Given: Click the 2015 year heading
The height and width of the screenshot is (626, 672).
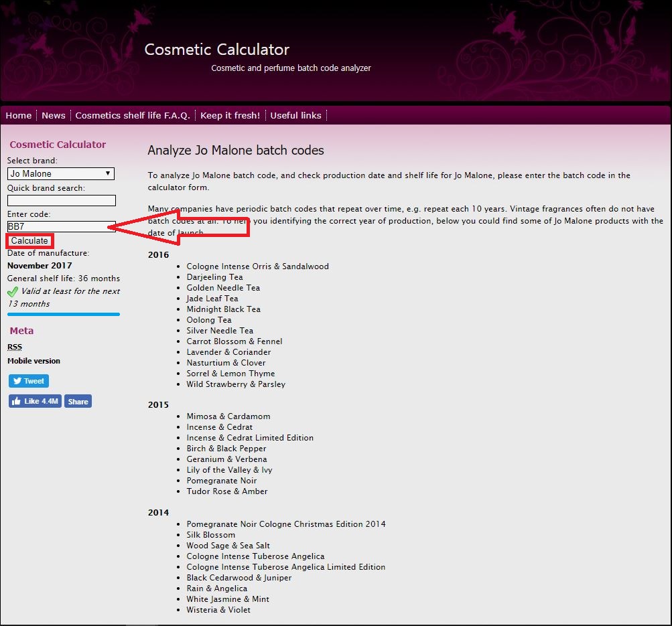Looking at the screenshot, I should 159,405.
